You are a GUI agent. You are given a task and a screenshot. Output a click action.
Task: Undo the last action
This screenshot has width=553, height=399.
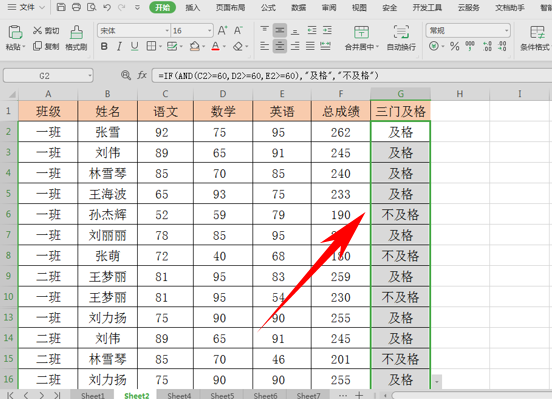click(x=107, y=7)
